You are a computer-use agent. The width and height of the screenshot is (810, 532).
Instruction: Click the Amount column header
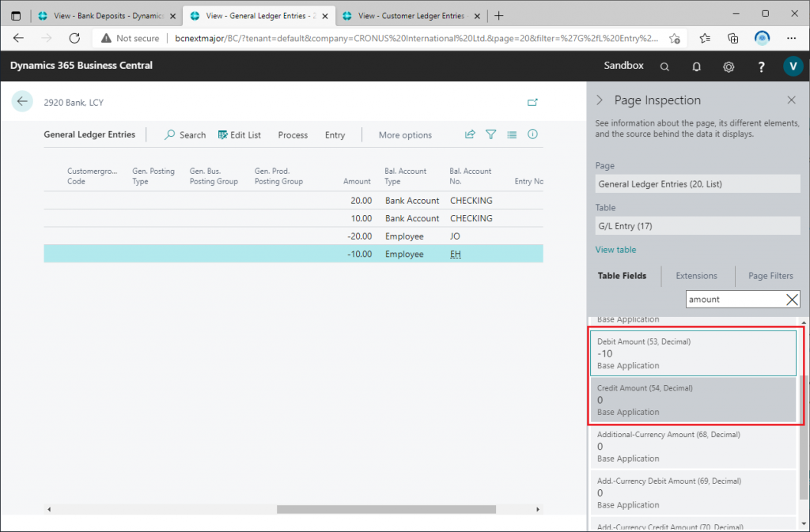[357, 181]
